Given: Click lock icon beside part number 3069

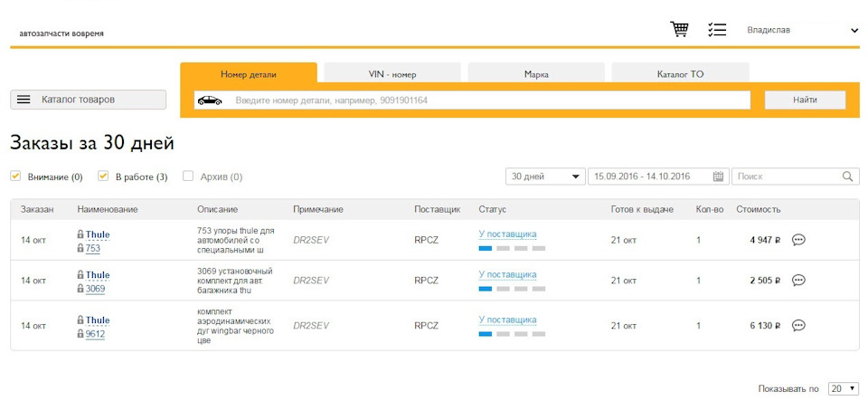Looking at the screenshot, I should tap(80, 288).
